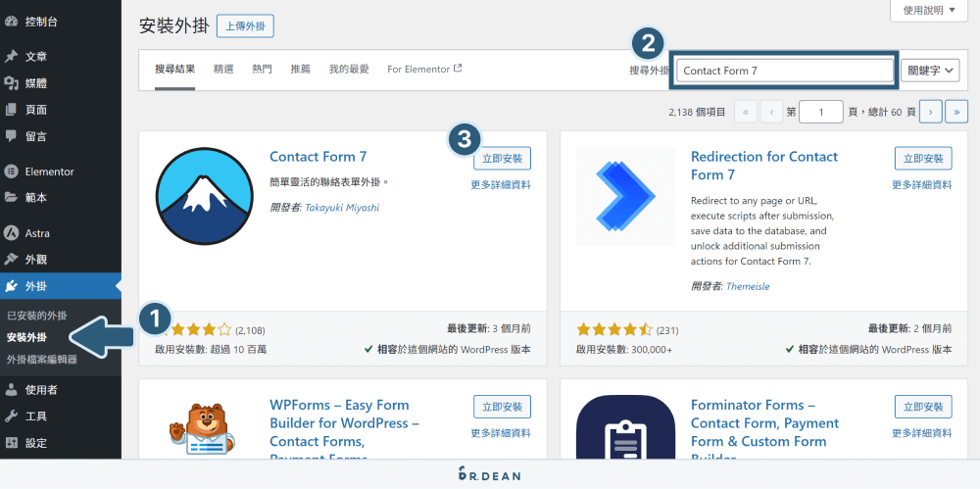Click the Forminator Forms clipboard logo
Viewport: 980px width, 489px height.
point(625,427)
